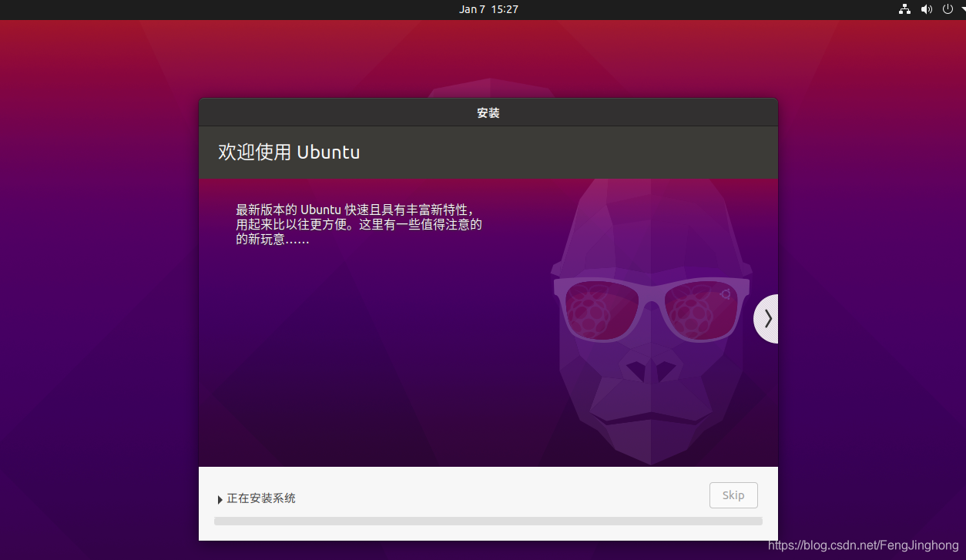The image size is (966, 560).
Task: Expand the 正在安装系统 installation details
Action: 220,499
